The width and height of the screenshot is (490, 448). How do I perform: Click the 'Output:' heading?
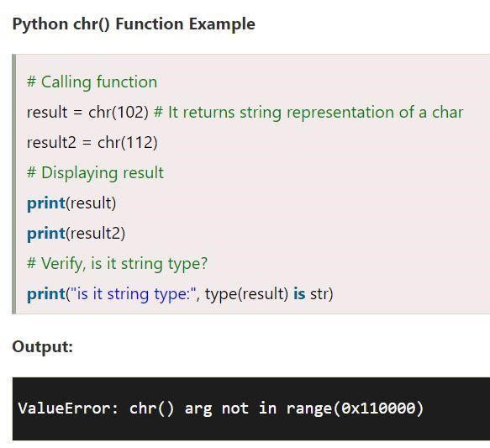(43, 346)
